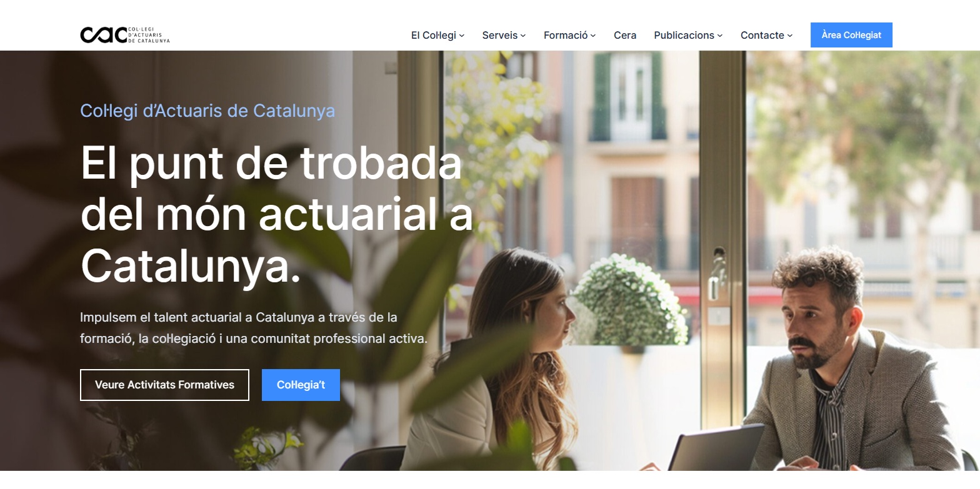Open the chevron arrow beside Serveis
The height and width of the screenshot is (489, 980).
click(523, 36)
